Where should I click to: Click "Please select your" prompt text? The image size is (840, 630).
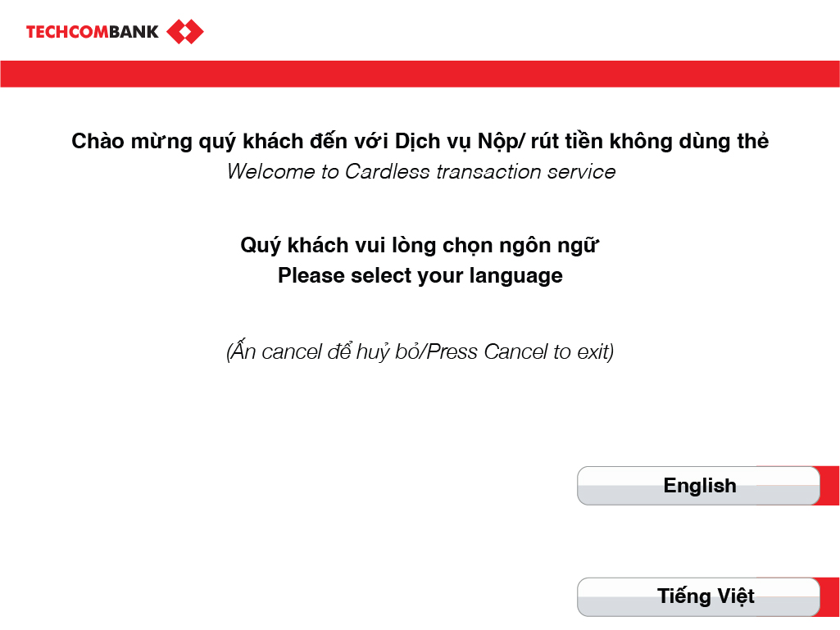370,275
